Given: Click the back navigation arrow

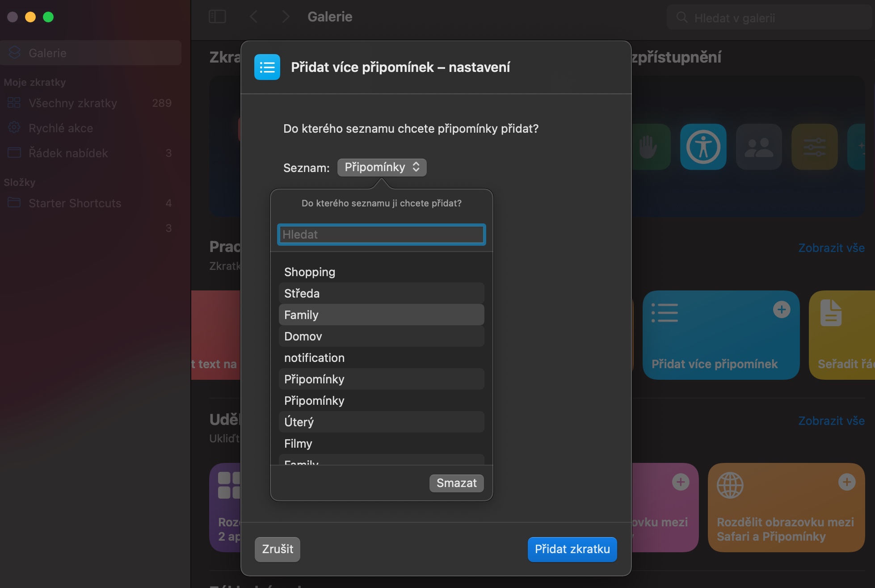Looking at the screenshot, I should pyautogui.click(x=253, y=17).
